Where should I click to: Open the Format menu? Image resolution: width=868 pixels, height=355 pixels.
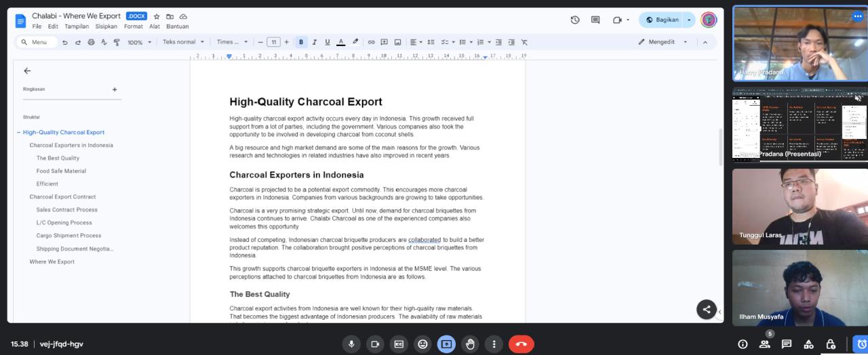click(133, 26)
